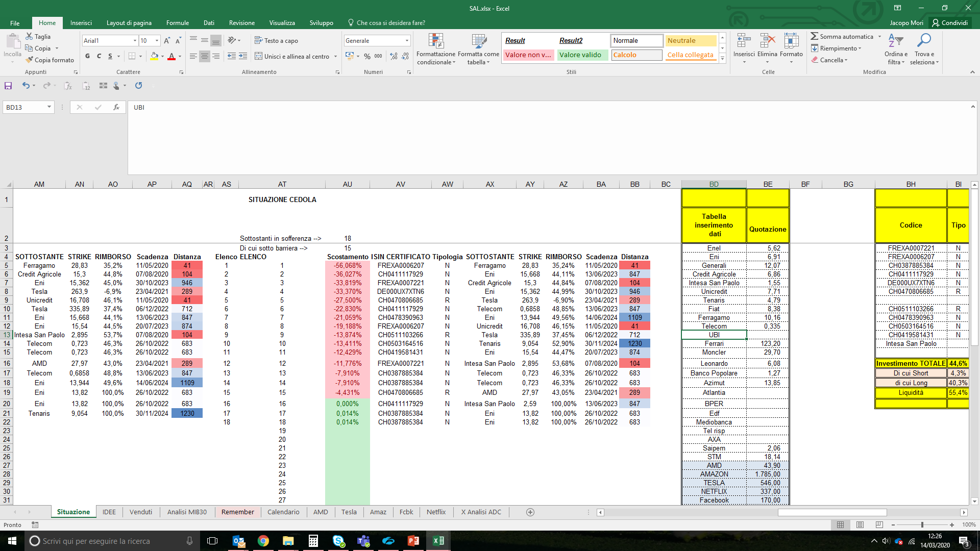980x551 pixels.
Task: Toggle Testo a capo wrap text
Action: click(x=276, y=40)
